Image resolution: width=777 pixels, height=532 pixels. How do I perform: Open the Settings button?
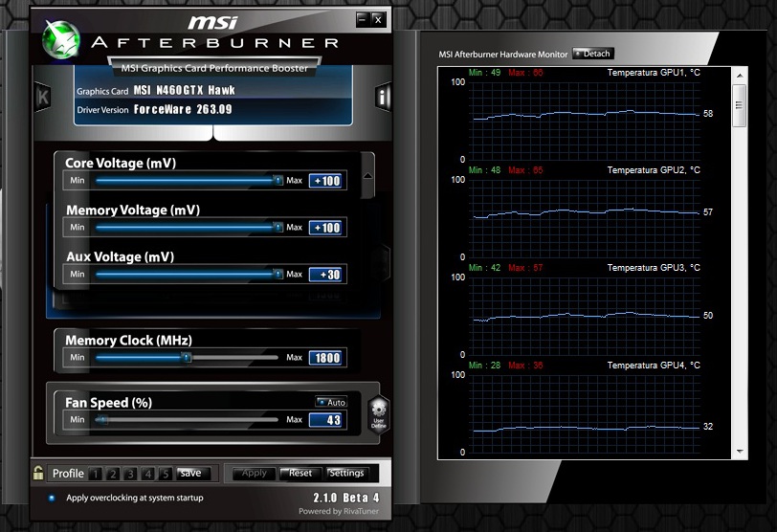click(346, 473)
